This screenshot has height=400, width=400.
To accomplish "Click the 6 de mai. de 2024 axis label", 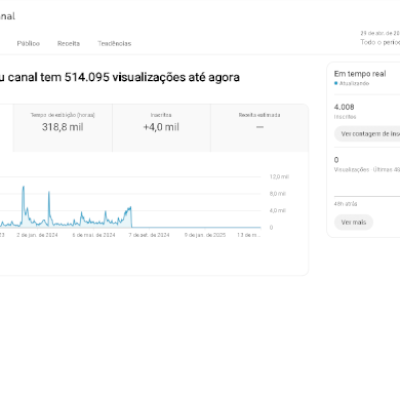I will 94,235.
